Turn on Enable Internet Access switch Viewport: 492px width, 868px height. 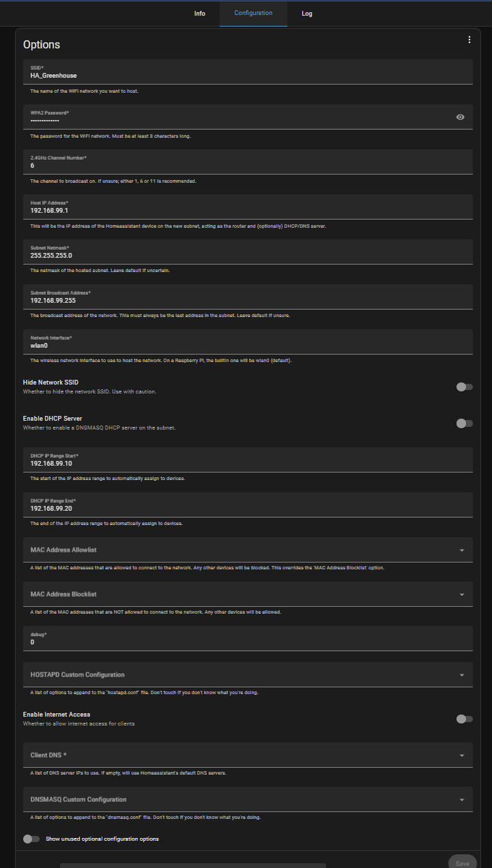click(x=464, y=719)
